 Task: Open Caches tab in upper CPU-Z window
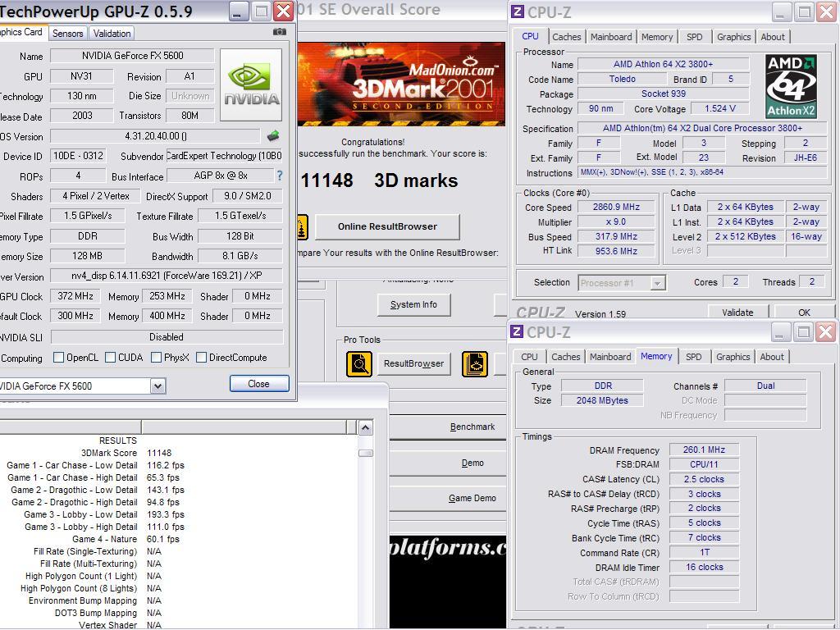click(x=566, y=37)
